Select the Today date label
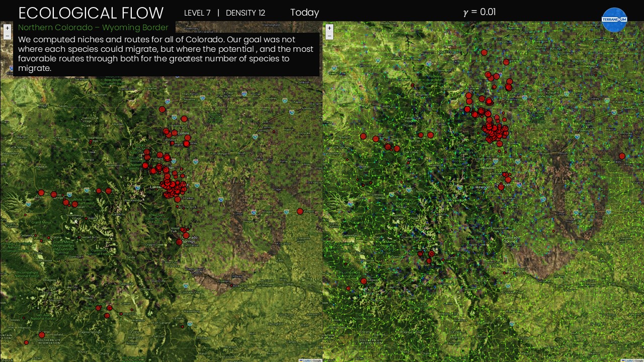The image size is (644, 362). click(304, 13)
